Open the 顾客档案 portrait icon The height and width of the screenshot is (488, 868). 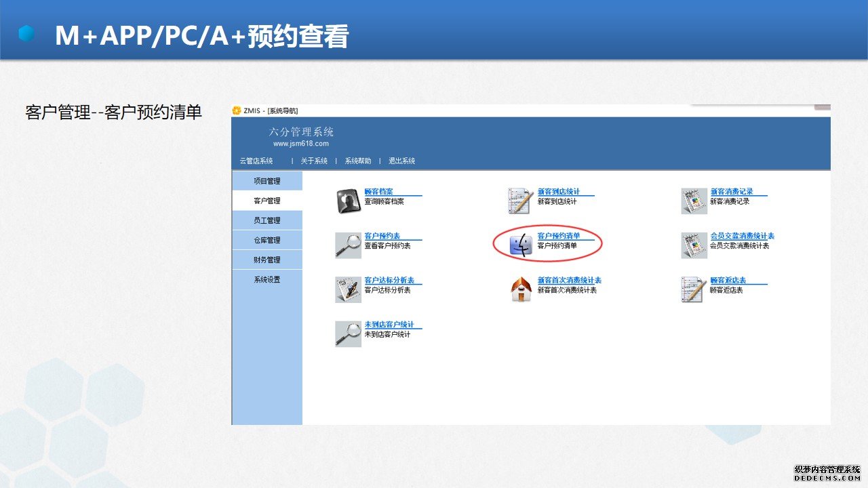click(349, 201)
